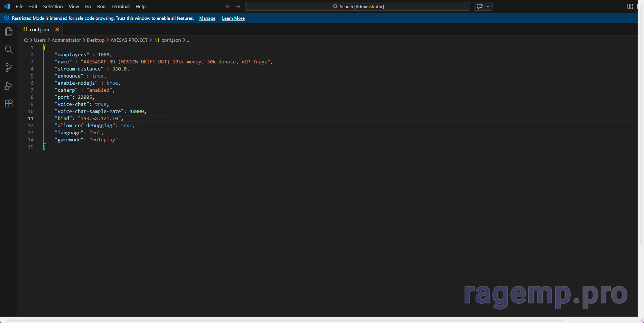This screenshot has height=323, width=644.
Task: Open the Extensions view
Action: [x=9, y=104]
